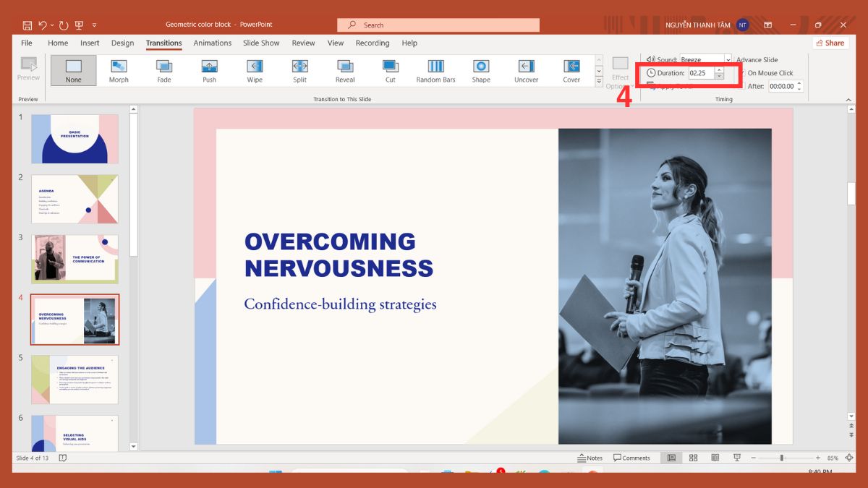Open the Comments panel
This screenshot has width=868, height=488.
point(632,458)
